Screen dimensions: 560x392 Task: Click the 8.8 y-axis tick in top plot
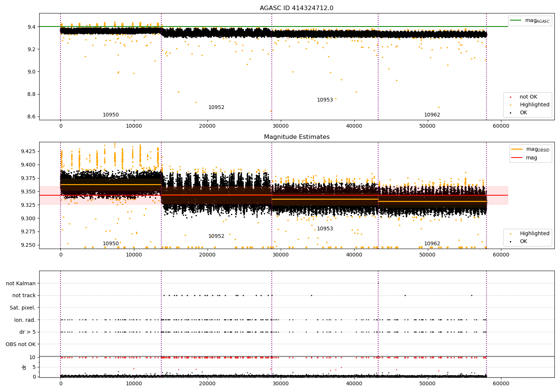31,94
